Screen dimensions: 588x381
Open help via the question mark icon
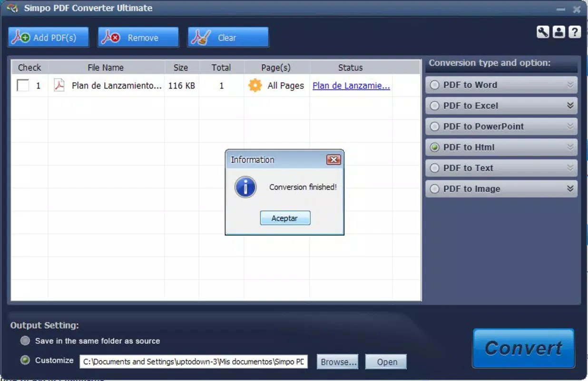tap(575, 32)
